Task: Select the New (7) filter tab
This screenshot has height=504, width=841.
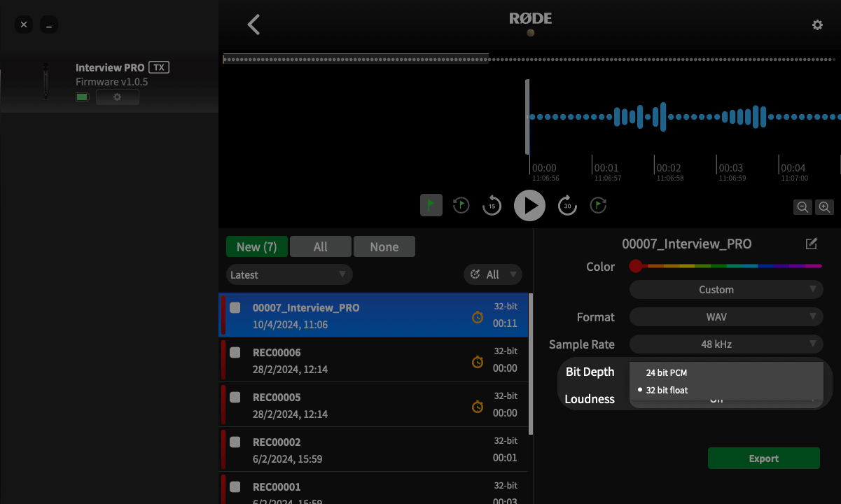Action: coord(257,246)
